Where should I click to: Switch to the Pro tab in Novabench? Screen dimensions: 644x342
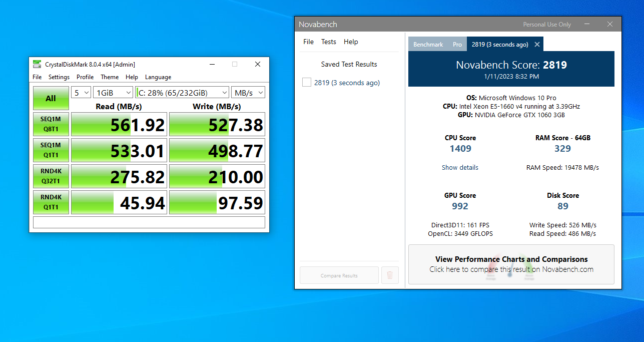pos(457,45)
